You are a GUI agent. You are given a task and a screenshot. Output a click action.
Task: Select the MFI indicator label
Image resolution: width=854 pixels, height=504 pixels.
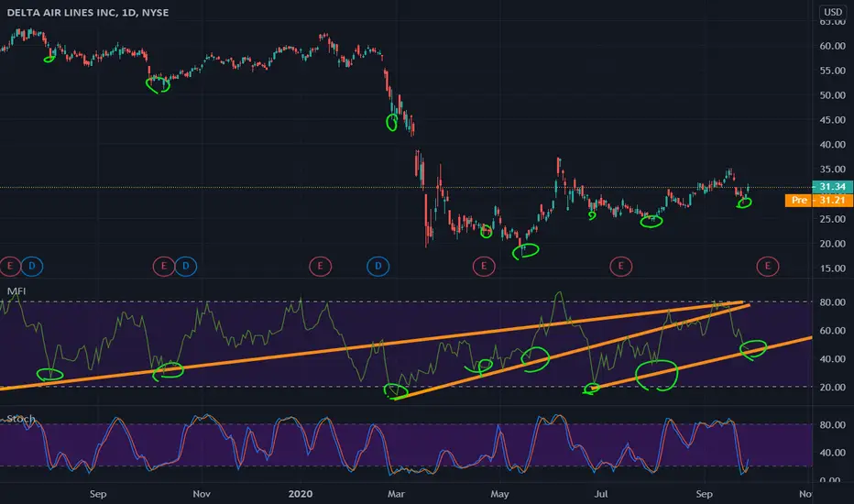click(16, 291)
